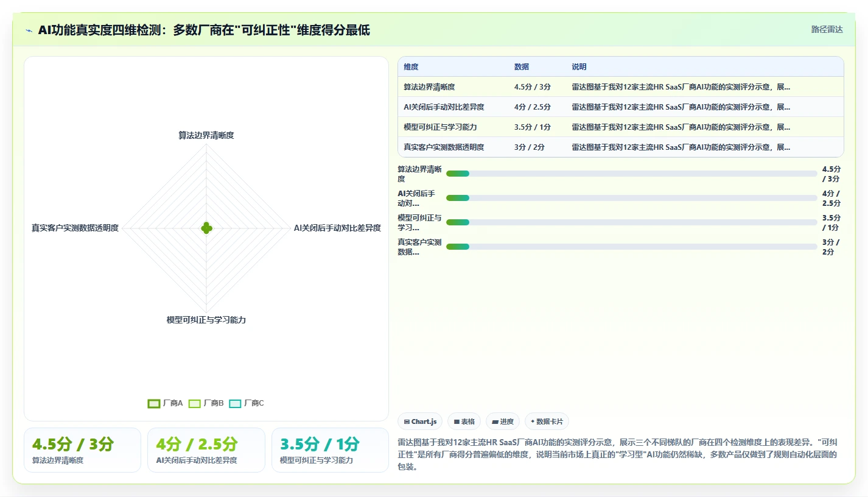Switch to the 进度 tab
868x497 pixels.
(x=503, y=421)
